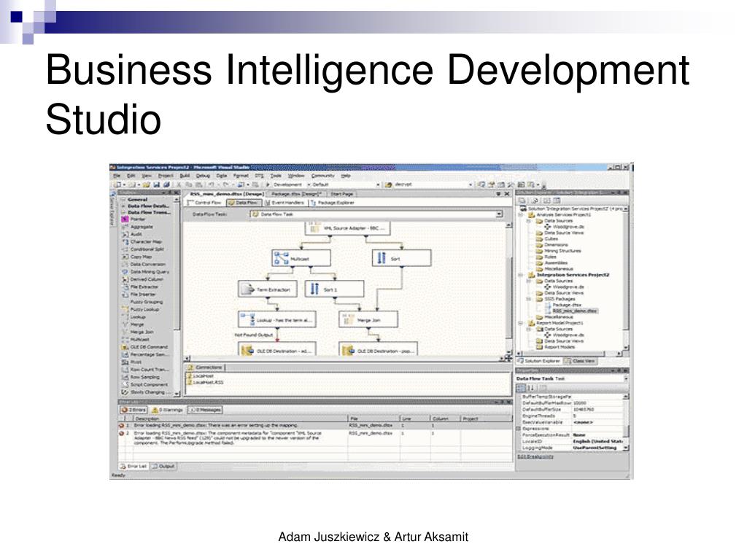Open the Development configuration dropdown
Viewport: 747px width, 560px height.
pos(309,184)
